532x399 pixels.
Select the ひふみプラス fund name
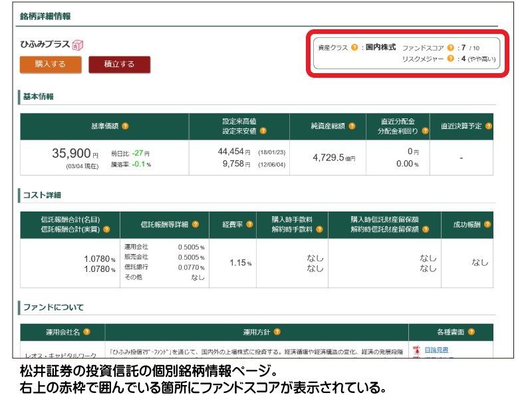click(x=45, y=45)
